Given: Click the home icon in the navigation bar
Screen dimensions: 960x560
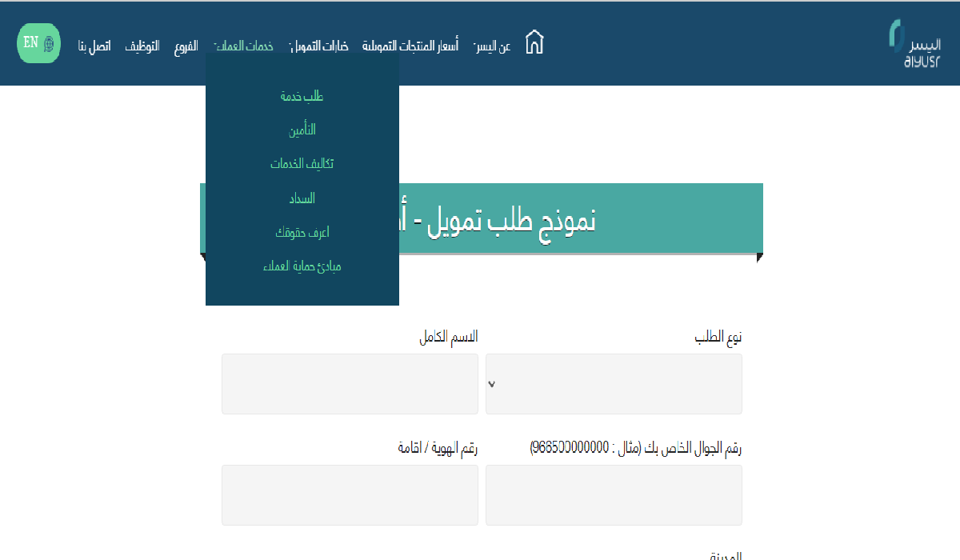Looking at the screenshot, I should pos(534,43).
